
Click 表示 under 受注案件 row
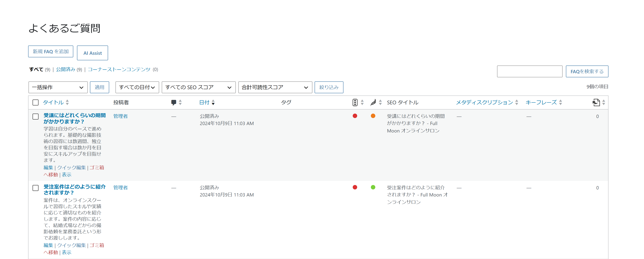[66, 253]
